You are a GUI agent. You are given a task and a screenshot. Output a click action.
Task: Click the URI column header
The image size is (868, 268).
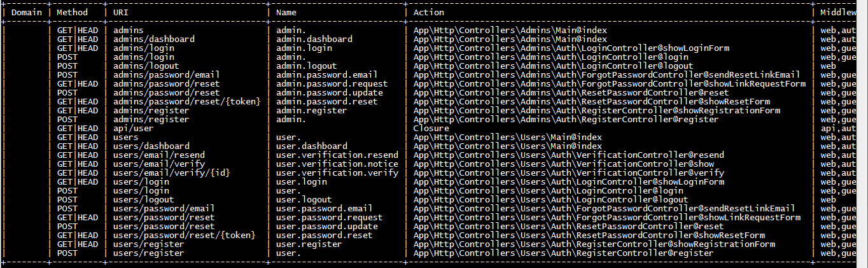[x=121, y=12]
